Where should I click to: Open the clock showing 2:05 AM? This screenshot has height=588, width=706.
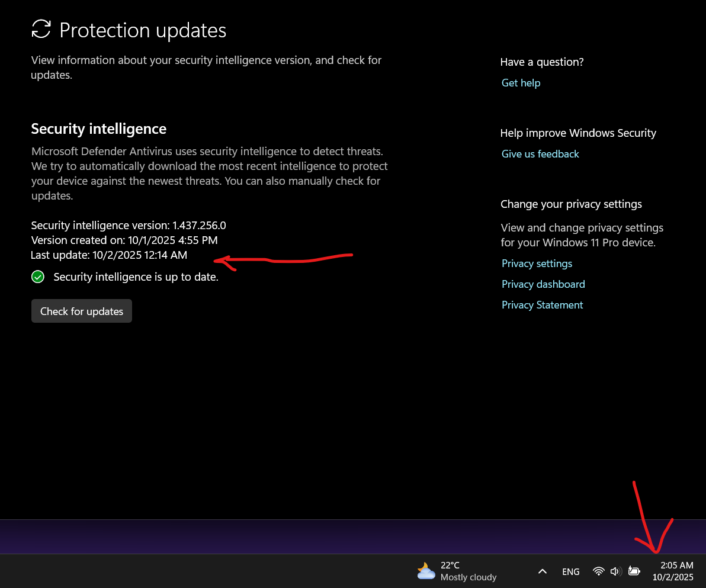676,565
